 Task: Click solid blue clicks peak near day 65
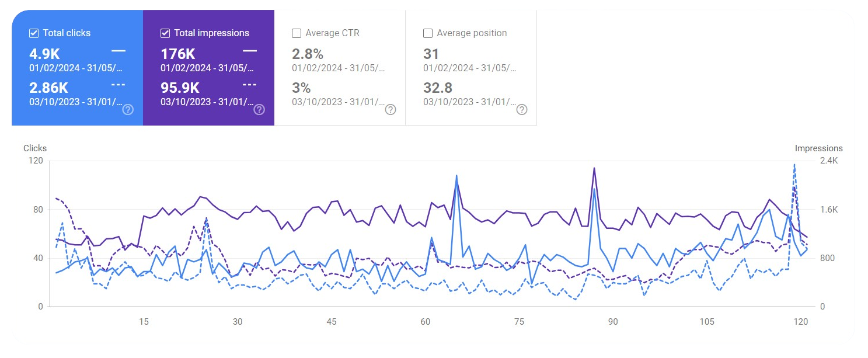pos(456,175)
